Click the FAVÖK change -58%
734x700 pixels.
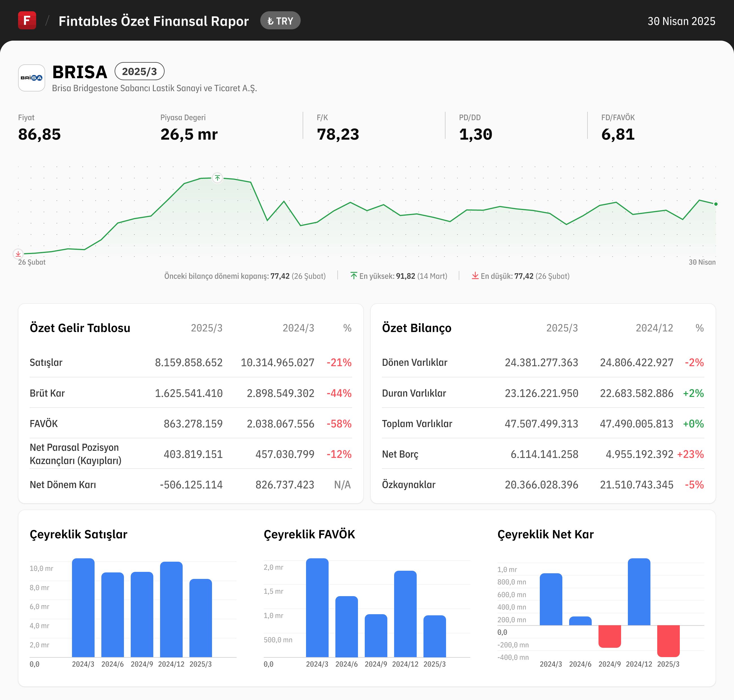click(x=339, y=423)
